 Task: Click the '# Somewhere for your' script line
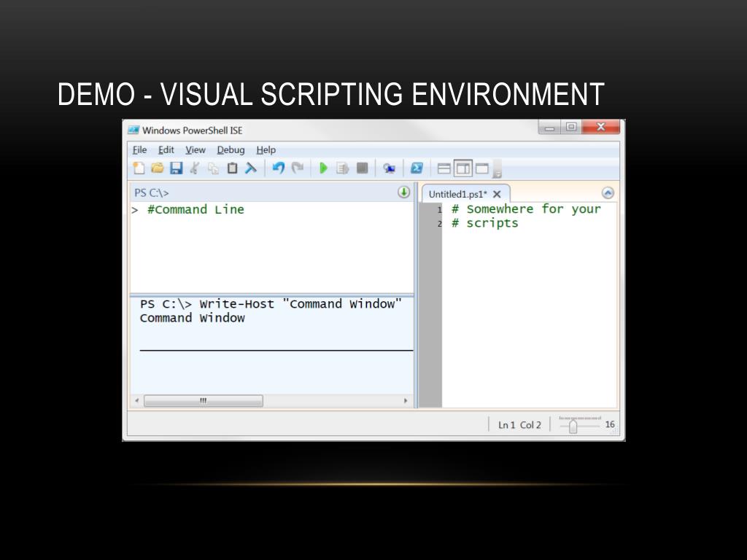click(526, 209)
